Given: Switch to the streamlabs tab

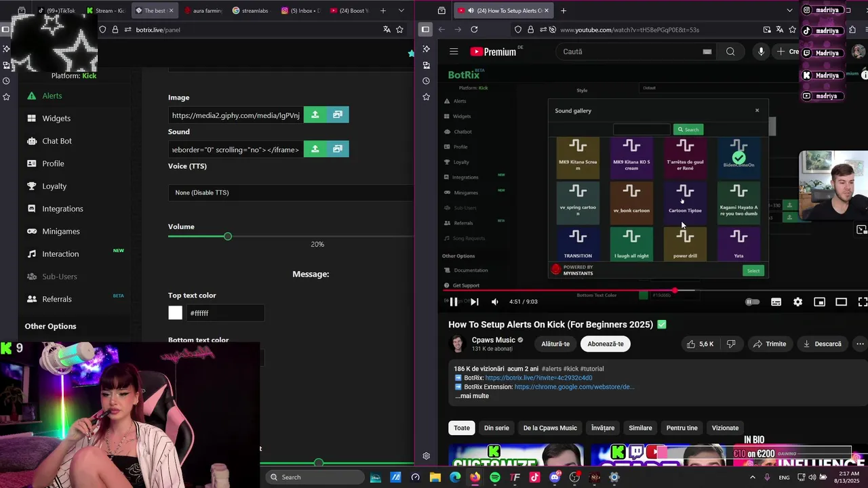Looking at the screenshot, I should click(x=250, y=10).
